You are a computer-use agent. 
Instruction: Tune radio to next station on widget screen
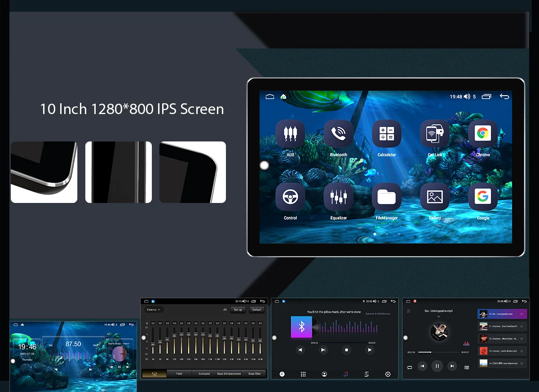click(x=90, y=369)
